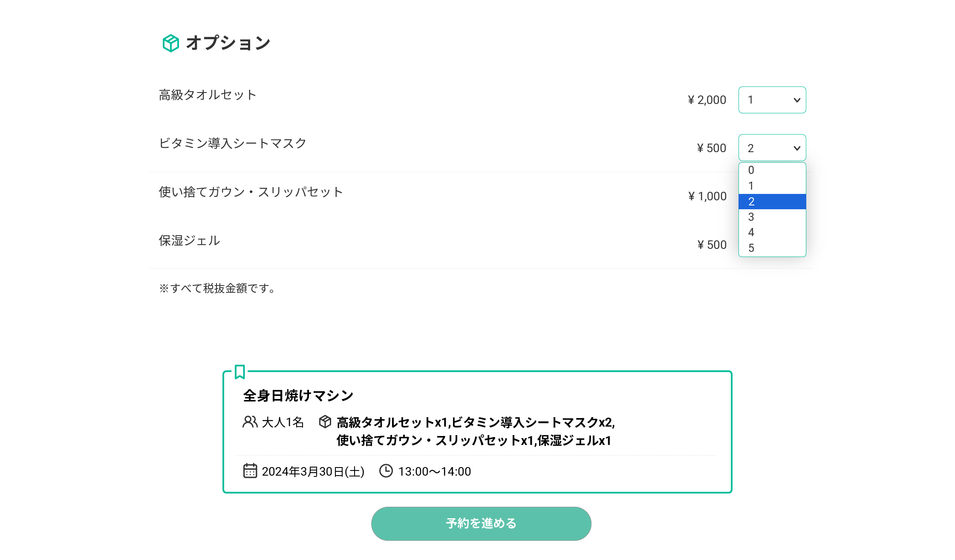Click the 全身日焼けマシン reservation title
955x560 pixels.
(298, 395)
